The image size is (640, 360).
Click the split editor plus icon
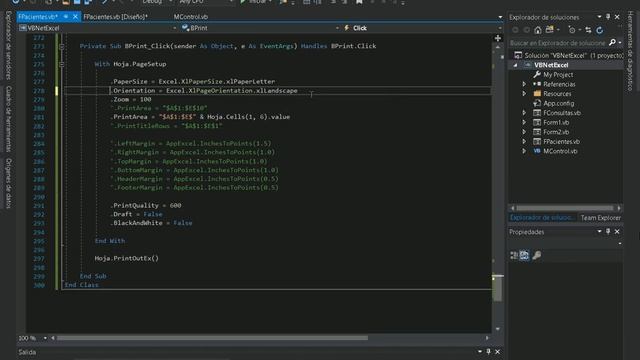[498, 38]
